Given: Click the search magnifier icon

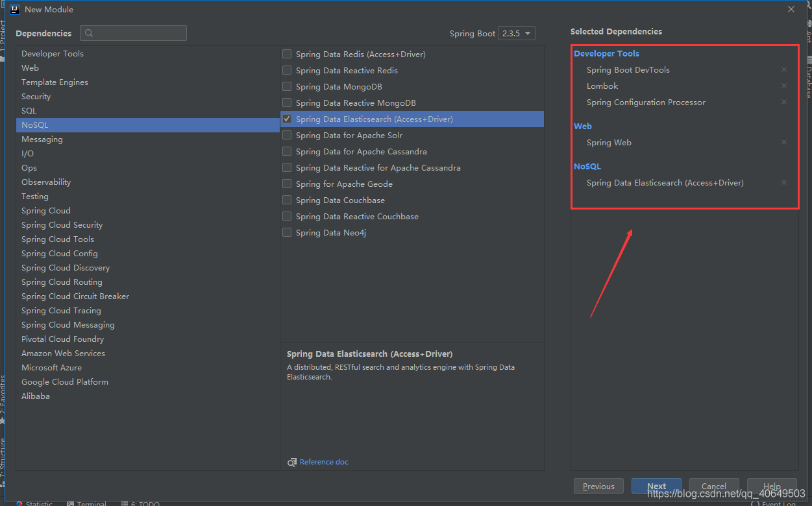Looking at the screenshot, I should 89,33.
